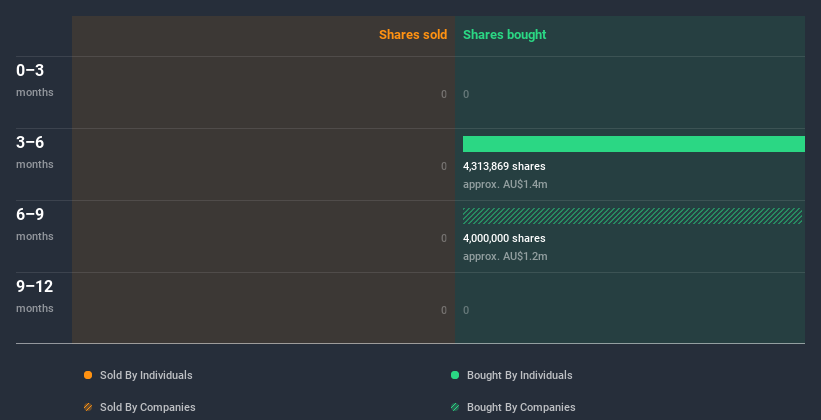Select the Shares sold column header
The image size is (821, 420).
(x=412, y=35)
